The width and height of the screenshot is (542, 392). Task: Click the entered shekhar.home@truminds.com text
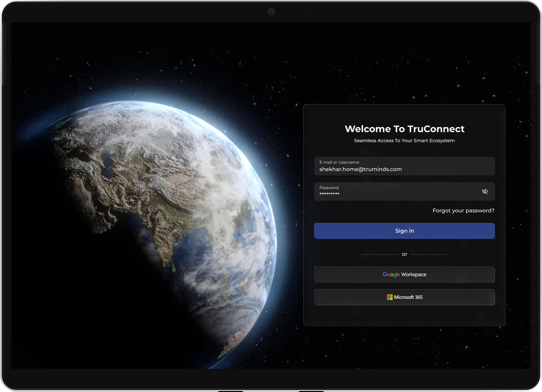[360, 169]
